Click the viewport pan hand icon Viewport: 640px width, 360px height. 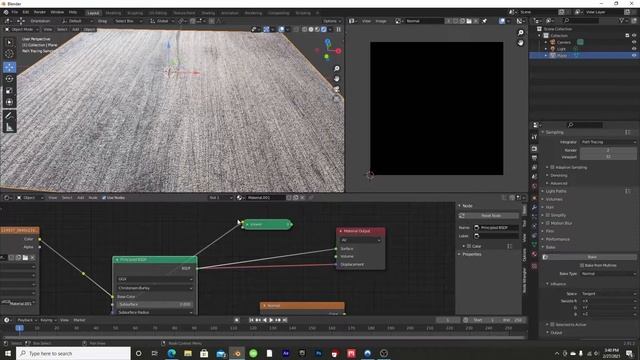click(336, 78)
